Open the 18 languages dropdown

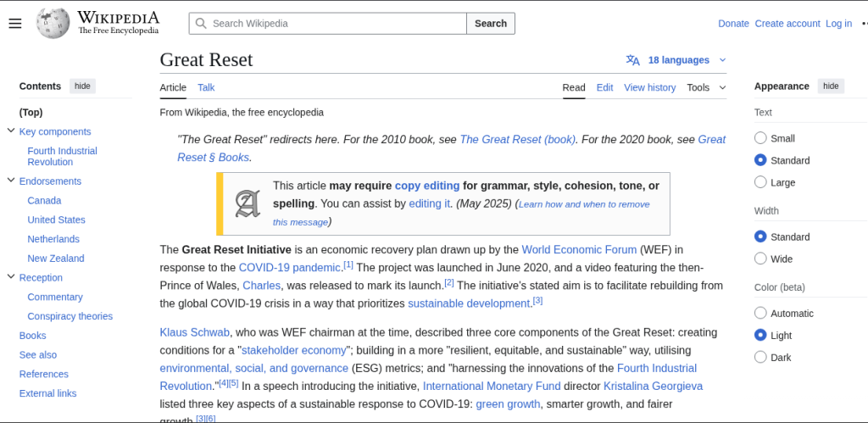(x=676, y=60)
